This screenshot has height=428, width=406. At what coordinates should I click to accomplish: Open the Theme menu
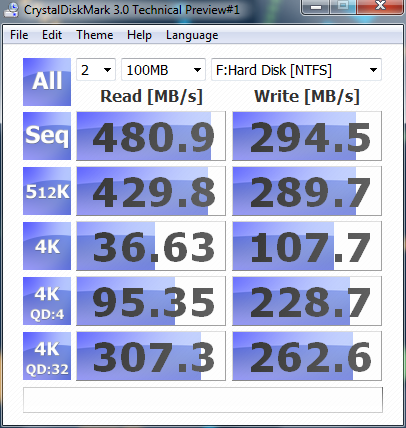pyautogui.click(x=95, y=35)
